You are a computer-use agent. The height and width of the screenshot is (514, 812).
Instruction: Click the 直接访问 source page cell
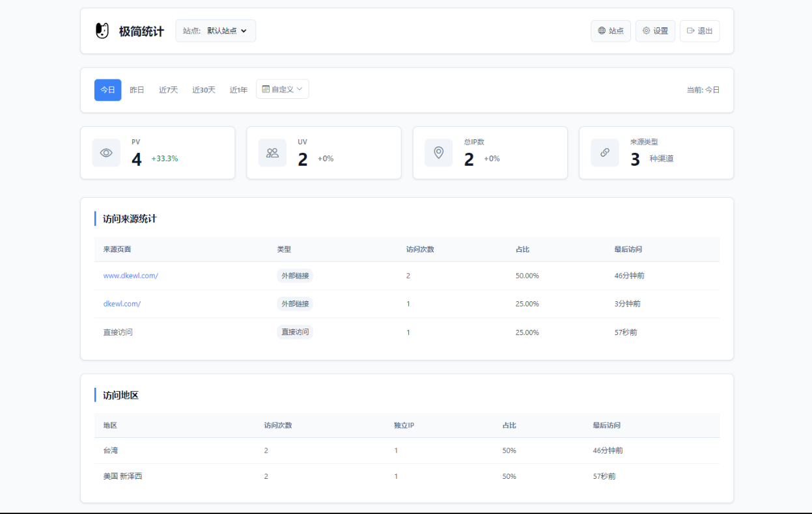pyautogui.click(x=118, y=332)
